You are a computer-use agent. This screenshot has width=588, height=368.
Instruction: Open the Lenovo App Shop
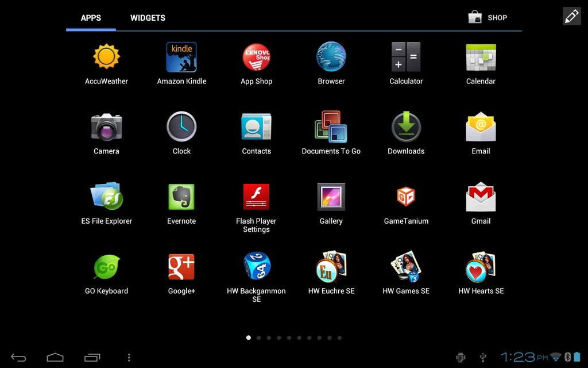coord(257,57)
